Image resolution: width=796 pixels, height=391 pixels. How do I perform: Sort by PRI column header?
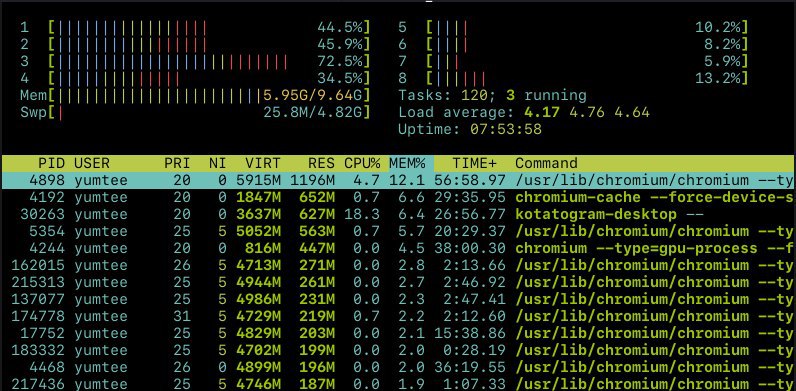(x=177, y=164)
